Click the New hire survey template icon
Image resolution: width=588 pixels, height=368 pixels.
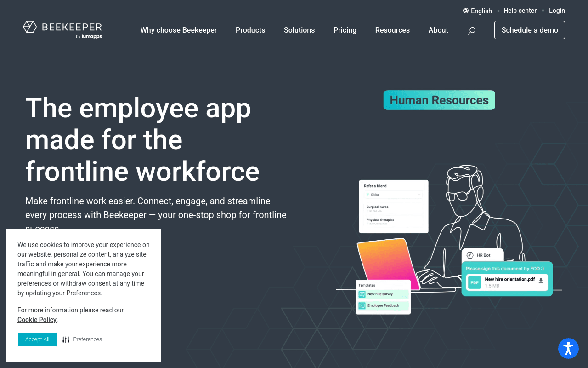pyautogui.click(x=362, y=294)
